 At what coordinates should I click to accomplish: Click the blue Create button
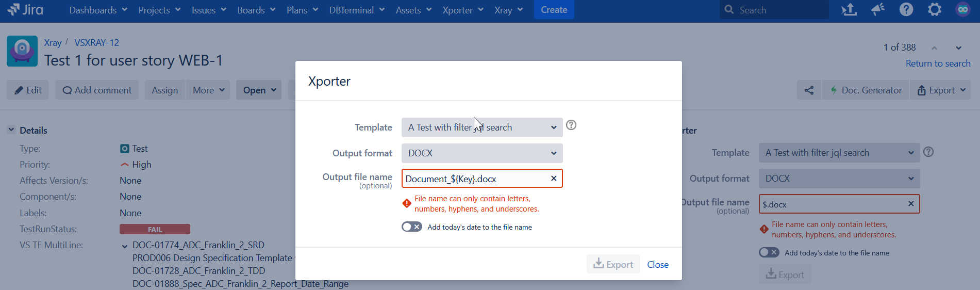554,10
